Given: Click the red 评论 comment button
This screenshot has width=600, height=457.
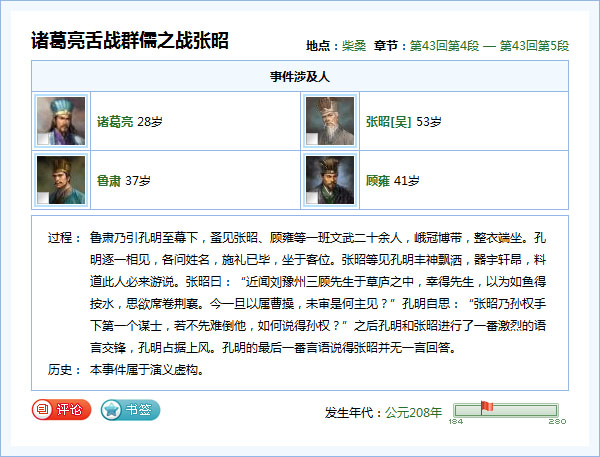Looking at the screenshot, I should 62,409.
